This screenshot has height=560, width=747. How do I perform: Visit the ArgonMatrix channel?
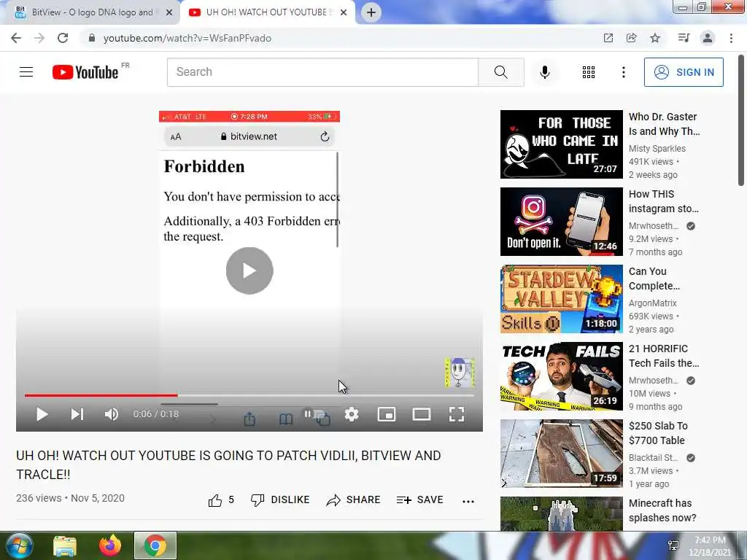(653, 303)
